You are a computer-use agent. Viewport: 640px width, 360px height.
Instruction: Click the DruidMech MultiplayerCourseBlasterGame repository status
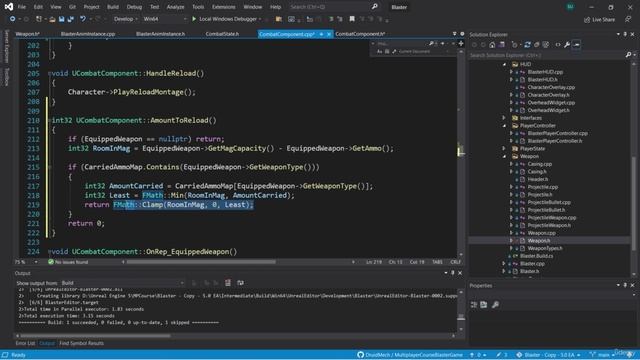click(410, 355)
